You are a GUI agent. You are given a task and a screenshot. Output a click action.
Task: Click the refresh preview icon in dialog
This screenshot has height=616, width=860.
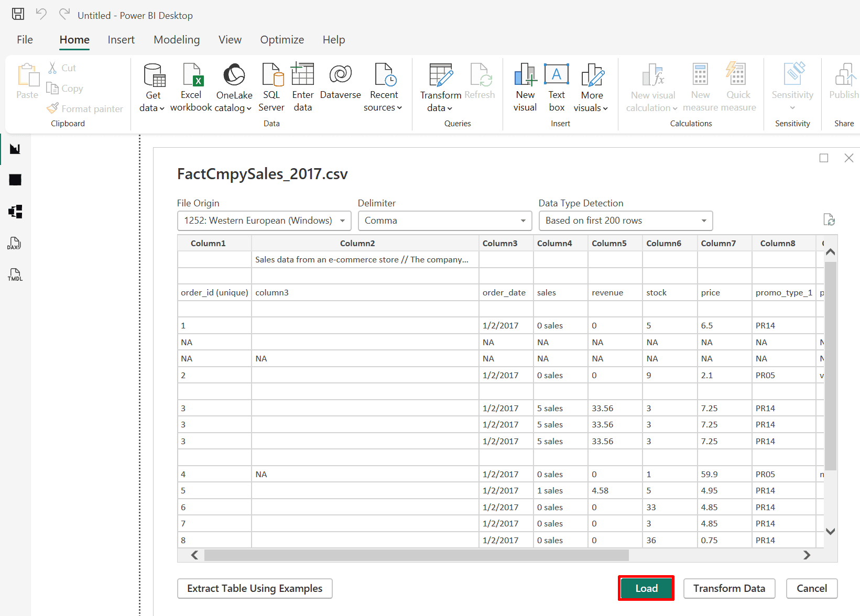(x=829, y=220)
